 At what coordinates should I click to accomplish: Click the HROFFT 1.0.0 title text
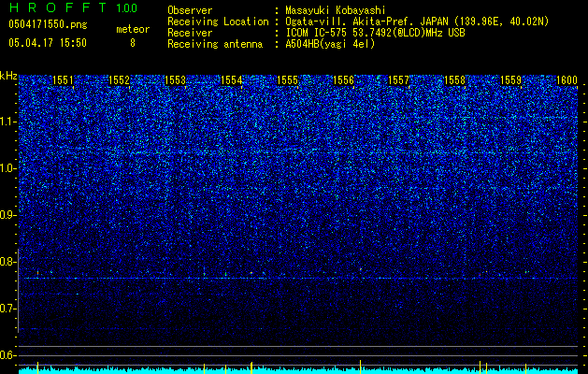73,7
